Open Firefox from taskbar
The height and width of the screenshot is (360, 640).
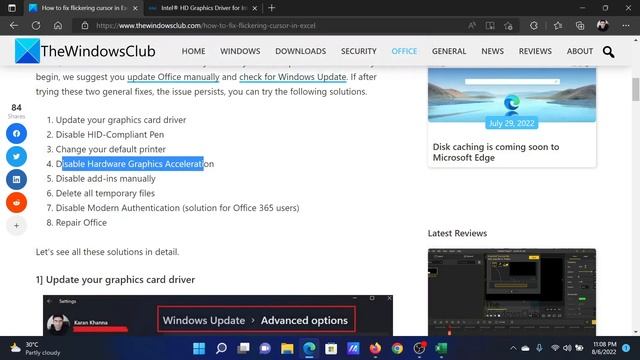375,348
